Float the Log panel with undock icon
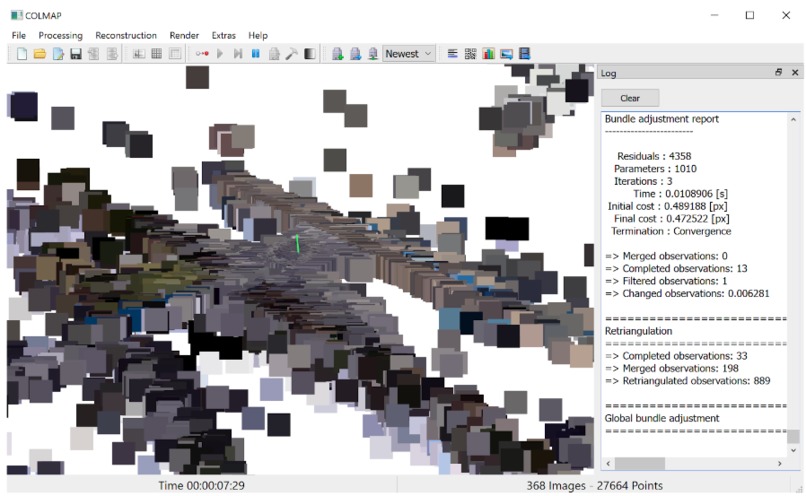Viewport: 806px width, 496px height. [778, 72]
